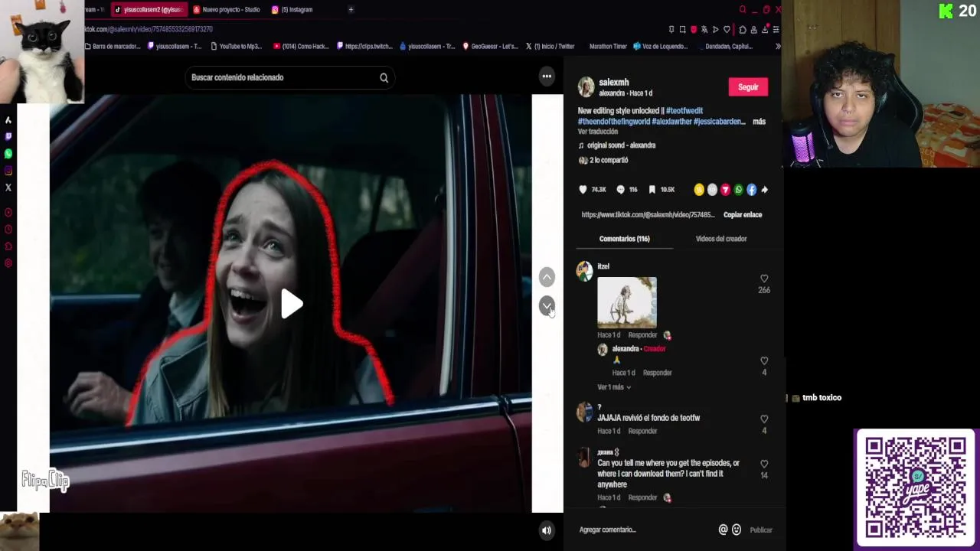Click Ver traducción under the caption
Viewport: 980px width, 551px height.
(598, 132)
